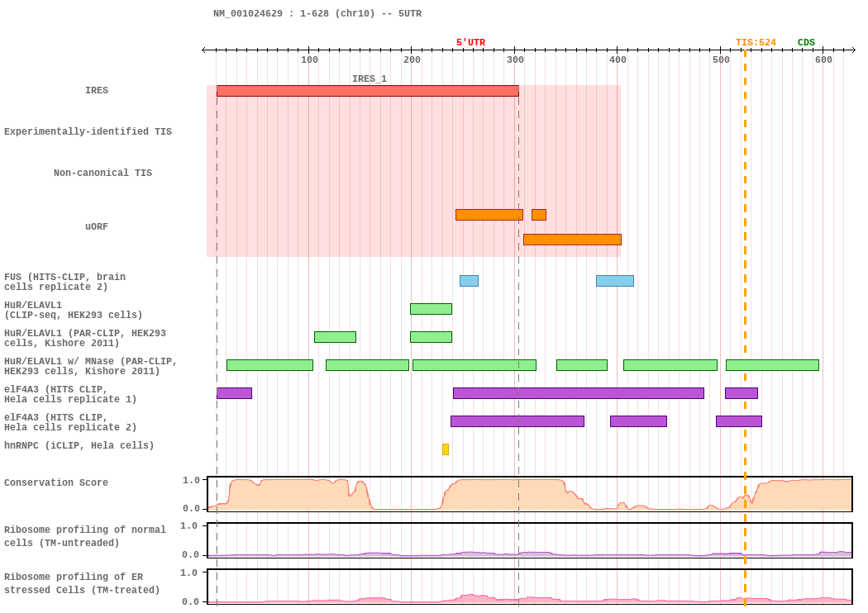Select the Ribosome profiling of normal cells label

pyautogui.click(x=84, y=537)
